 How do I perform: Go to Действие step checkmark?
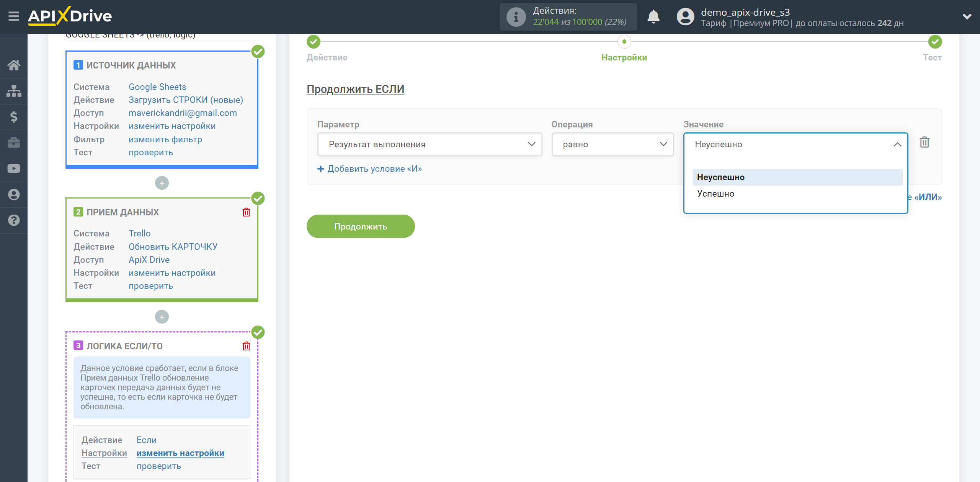[313, 42]
